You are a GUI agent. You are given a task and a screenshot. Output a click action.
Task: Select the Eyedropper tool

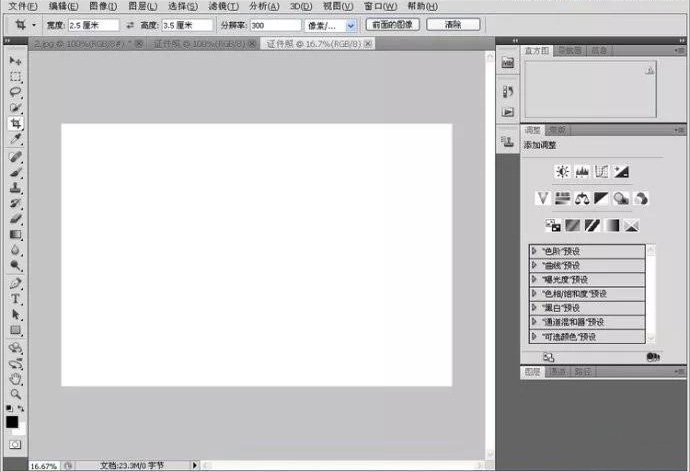pos(15,139)
